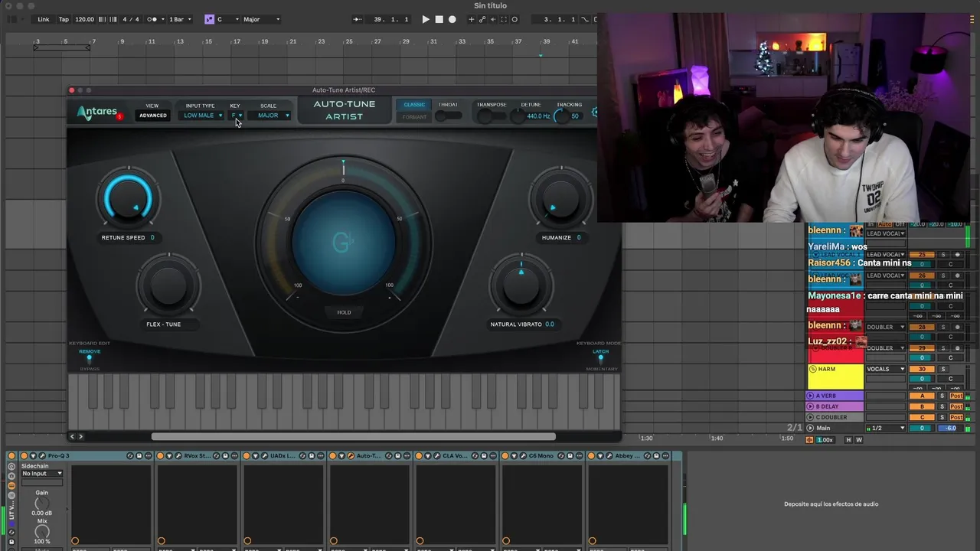The height and width of the screenshot is (551, 980).
Task: Toggle the C6 Mono device activator
Action: click(x=505, y=455)
